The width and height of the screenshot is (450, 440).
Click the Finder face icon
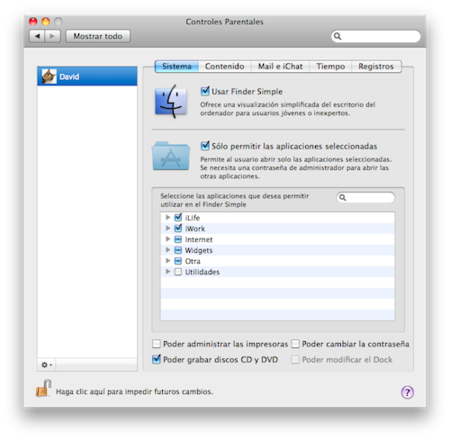[171, 101]
